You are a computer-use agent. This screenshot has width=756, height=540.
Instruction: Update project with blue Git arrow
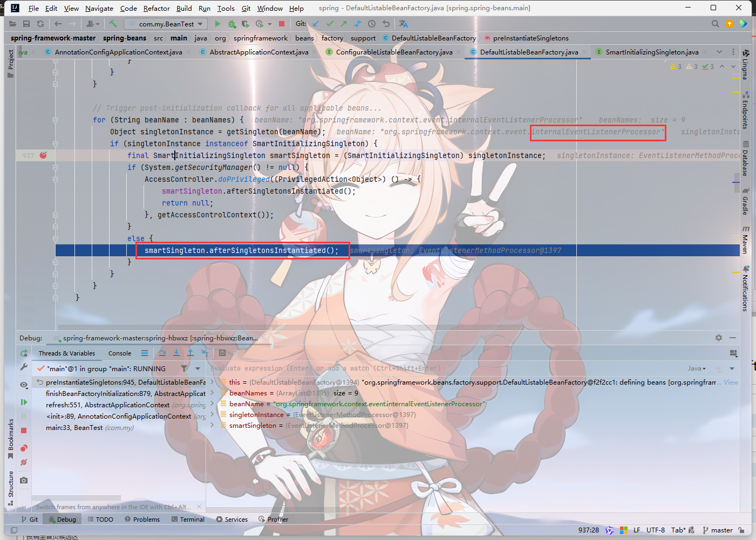point(316,24)
